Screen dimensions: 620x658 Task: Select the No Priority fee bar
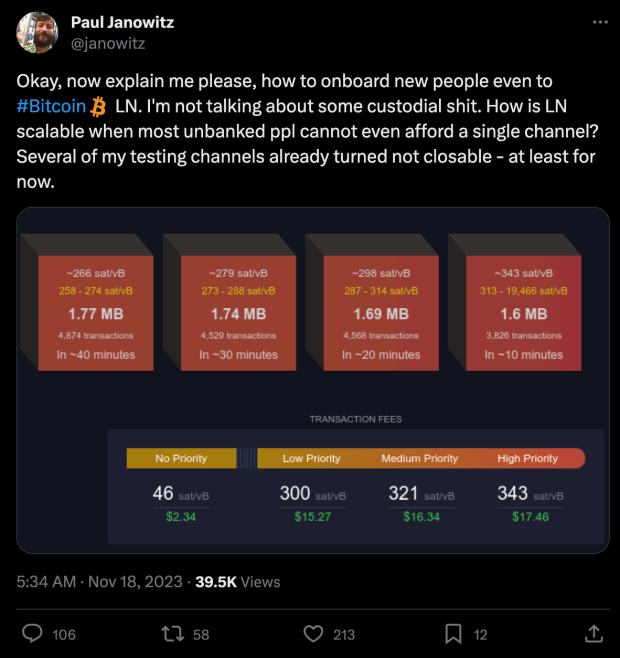tap(181, 458)
